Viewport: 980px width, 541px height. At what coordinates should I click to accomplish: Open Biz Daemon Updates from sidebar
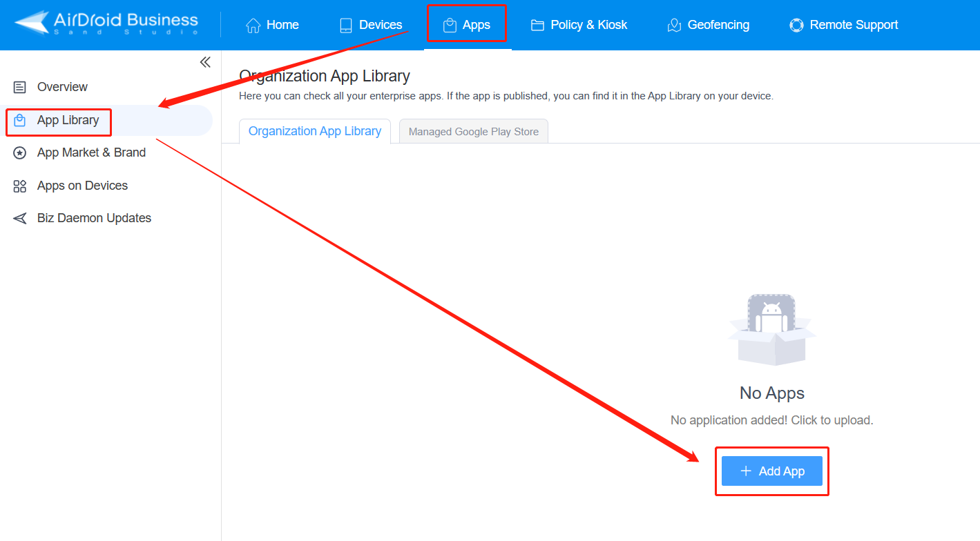point(94,219)
